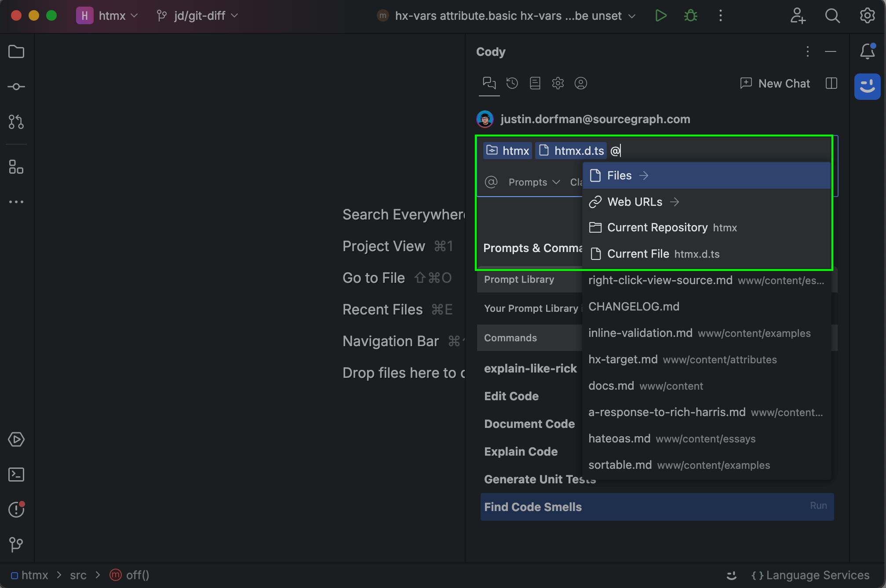Open Cody chat history clock icon
Screen dimensions: 886x588
512,83
